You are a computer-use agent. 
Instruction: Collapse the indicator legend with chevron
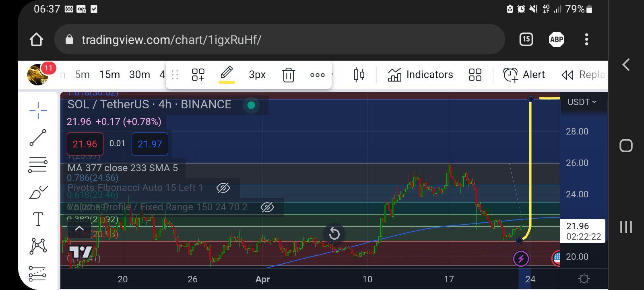tap(80, 228)
